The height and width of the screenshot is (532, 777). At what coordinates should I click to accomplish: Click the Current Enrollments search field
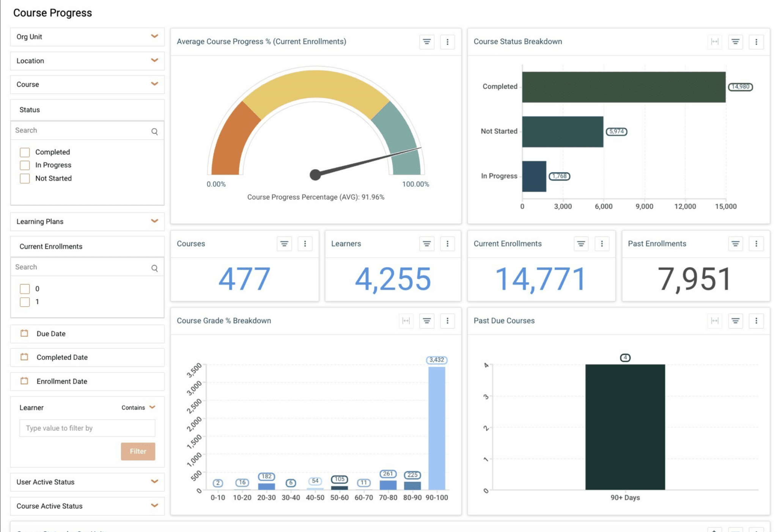[x=87, y=267]
